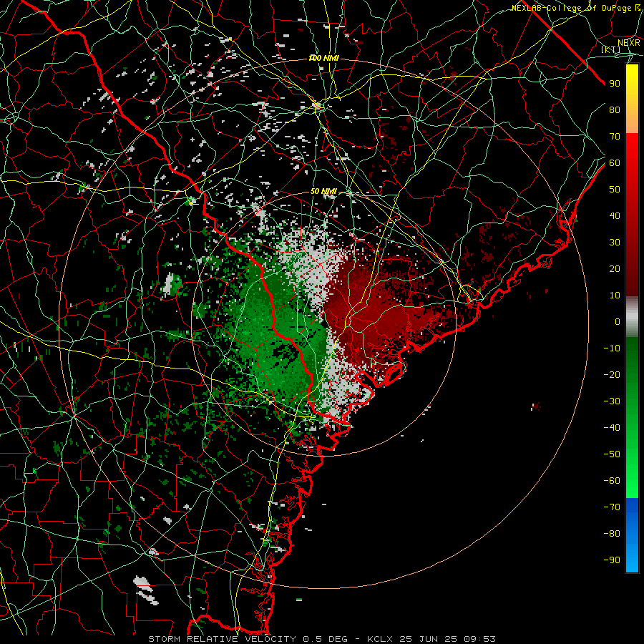Click the NEXLAB-College of DuPage title text
Screen dimensions: 644x644
[576, 8]
